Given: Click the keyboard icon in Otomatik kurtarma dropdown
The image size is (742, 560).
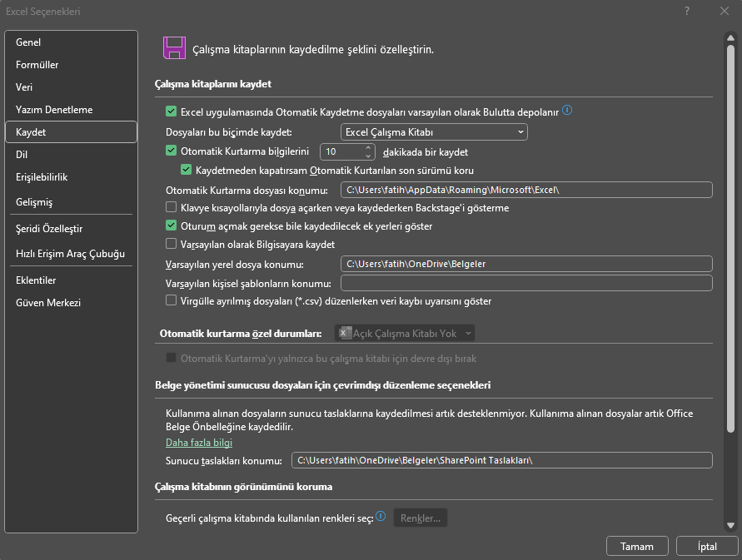Looking at the screenshot, I should pyautogui.click(x=344, y=332).
